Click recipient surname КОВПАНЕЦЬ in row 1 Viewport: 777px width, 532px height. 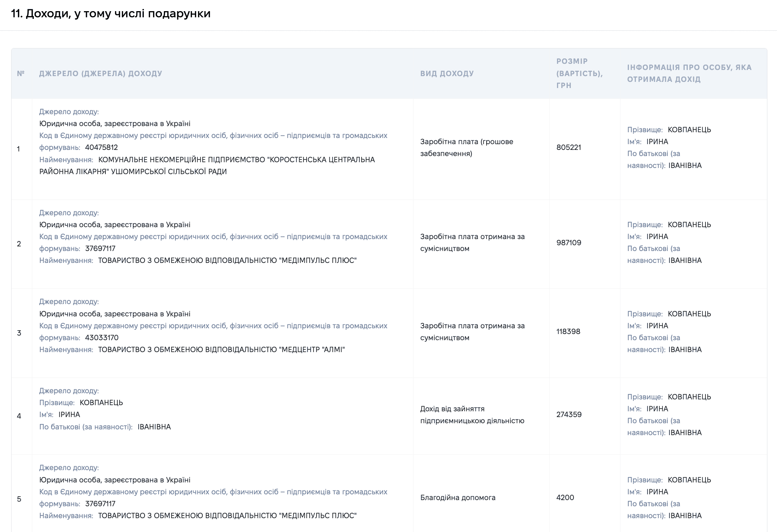point(689,130)
